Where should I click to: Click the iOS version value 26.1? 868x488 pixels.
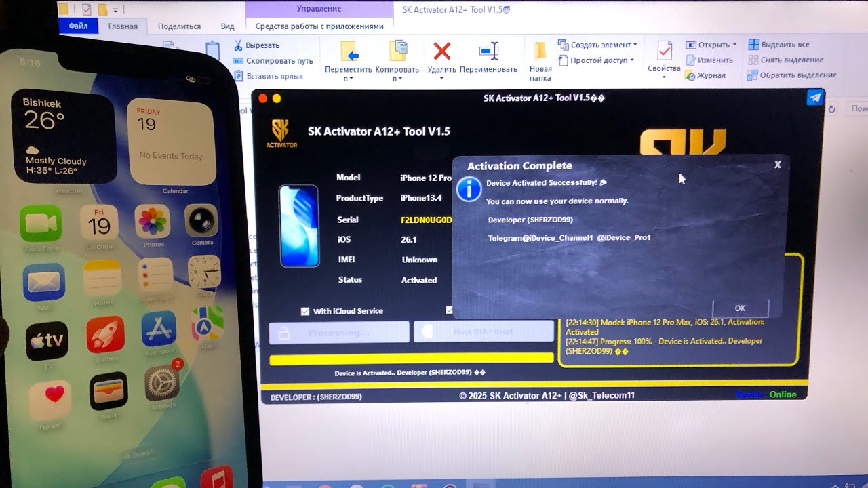click(x=409, y=239)
